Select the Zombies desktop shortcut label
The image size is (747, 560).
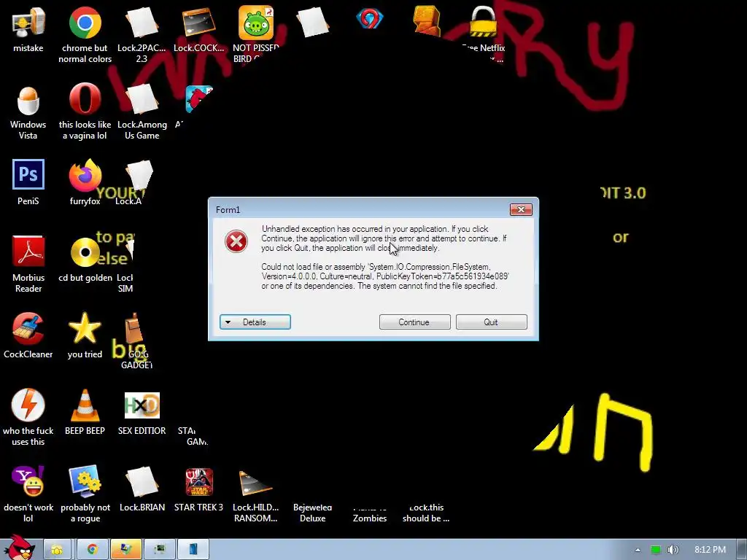click(370, 518)
